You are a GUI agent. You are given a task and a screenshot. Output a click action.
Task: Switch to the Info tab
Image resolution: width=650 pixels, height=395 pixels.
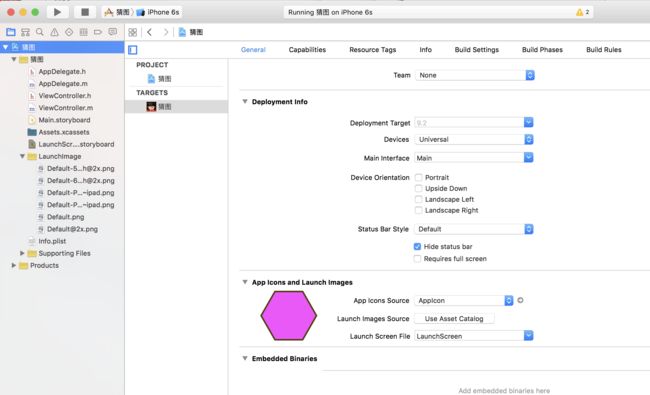click(x=425, y=50)
